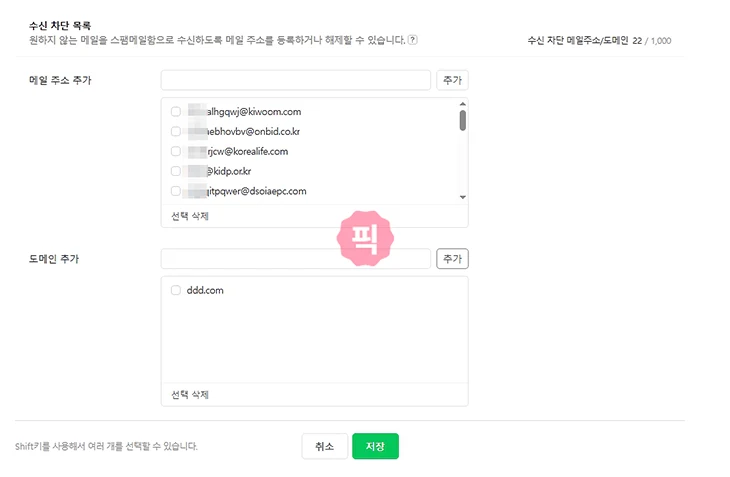This screenshot has width=730, height=477.
Task: Click the mail list scrollbar thumb
Action: [x=462, y=121]
